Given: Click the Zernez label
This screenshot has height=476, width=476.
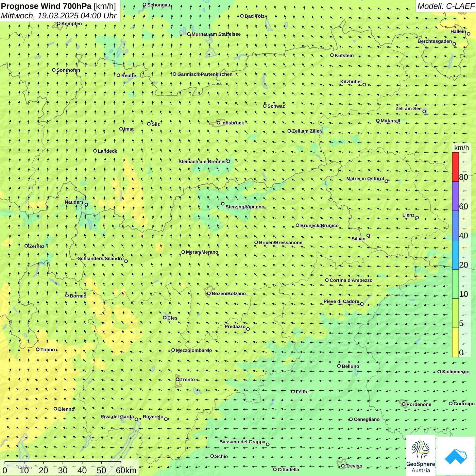Looking at the screenshot, I should pos(36,246).
